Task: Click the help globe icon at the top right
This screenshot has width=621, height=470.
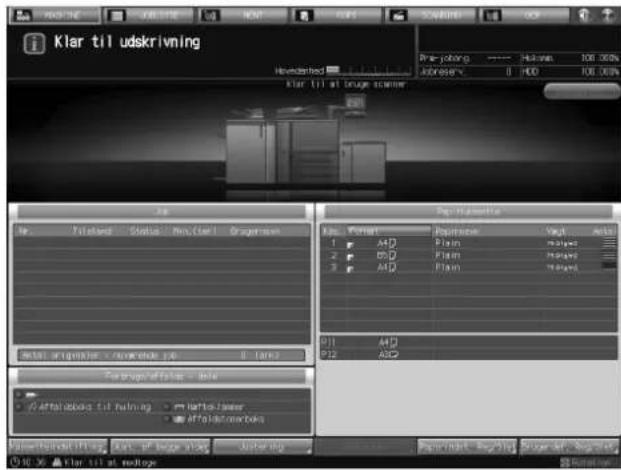Action: (x=584, y=16)
